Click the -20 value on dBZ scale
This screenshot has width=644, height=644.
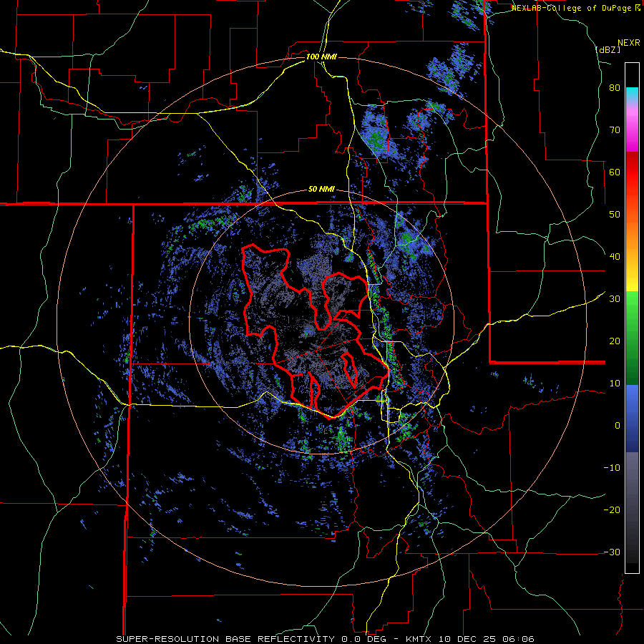[x=612, y=510]
